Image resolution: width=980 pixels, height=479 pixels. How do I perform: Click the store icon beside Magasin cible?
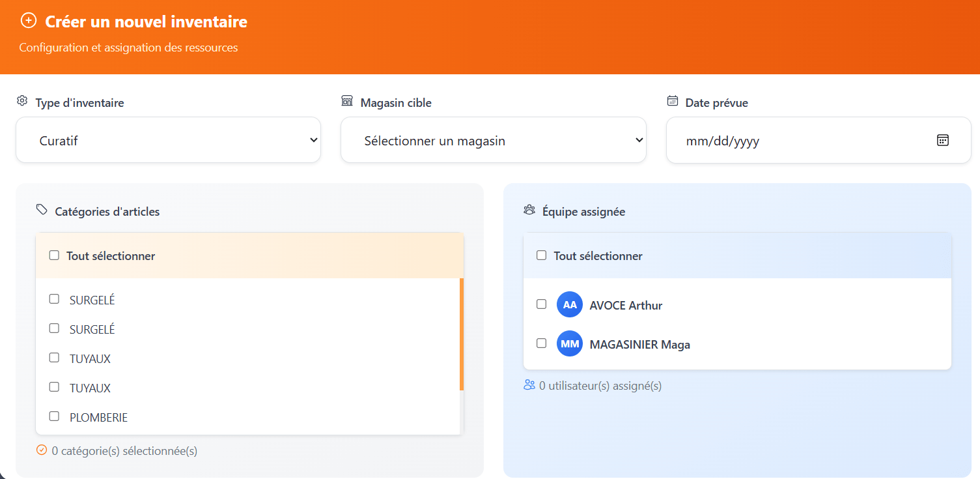coord(347,101)
